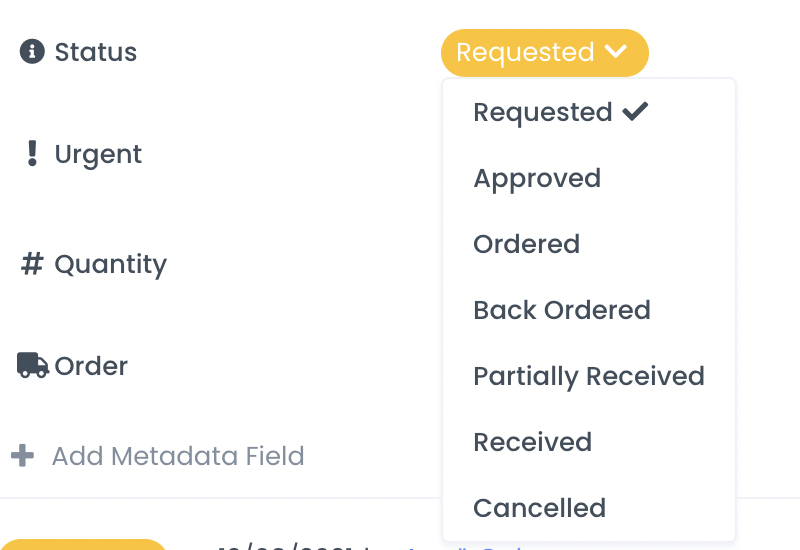Image resolution: width=800 pixels, height=550 pixels.
Task: Select Requested in the status list
Action: tap(543, 112)
